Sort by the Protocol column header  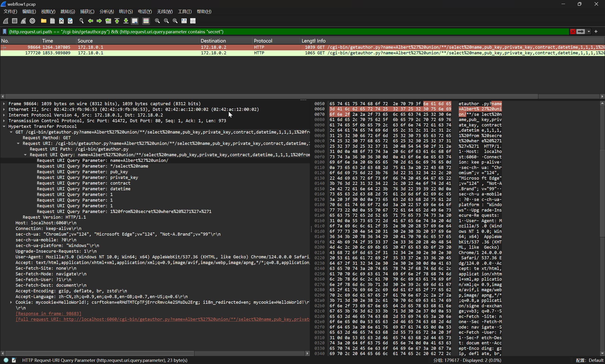[x=276, y=41]
